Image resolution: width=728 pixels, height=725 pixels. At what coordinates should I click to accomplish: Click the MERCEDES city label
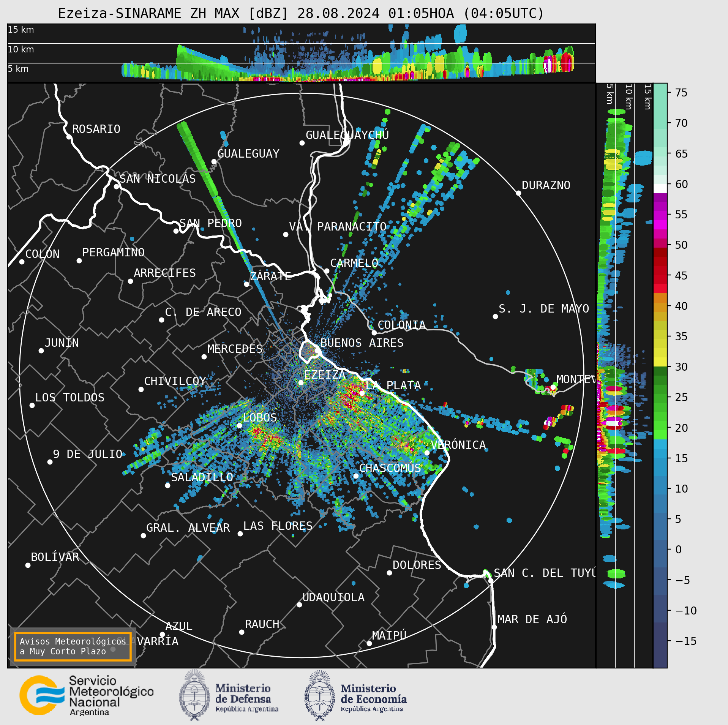235,349
